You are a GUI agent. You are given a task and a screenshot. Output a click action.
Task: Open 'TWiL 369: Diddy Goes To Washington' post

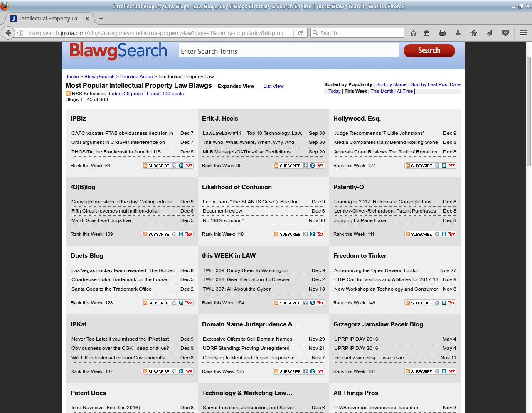coord(245,270)
